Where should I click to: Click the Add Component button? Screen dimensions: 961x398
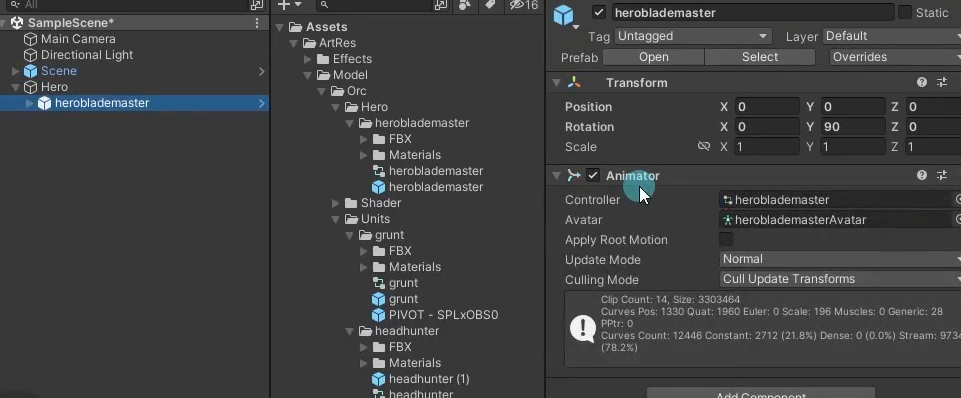pyautogui.click(x=761, y=394)
